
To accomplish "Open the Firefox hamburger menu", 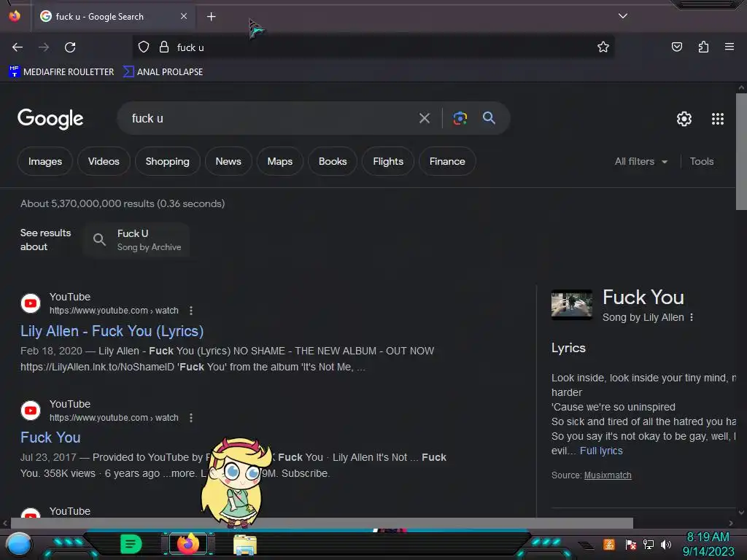I will 729,47.
